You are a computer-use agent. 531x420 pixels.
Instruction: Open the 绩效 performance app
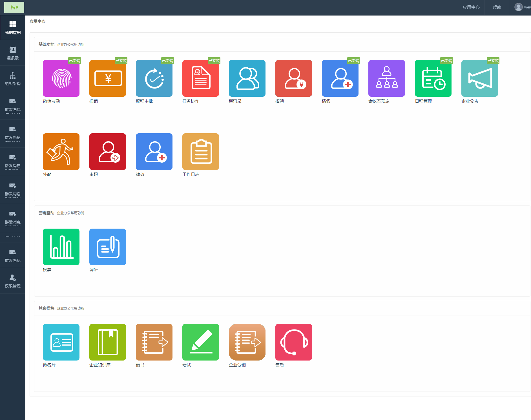(154, 152)
